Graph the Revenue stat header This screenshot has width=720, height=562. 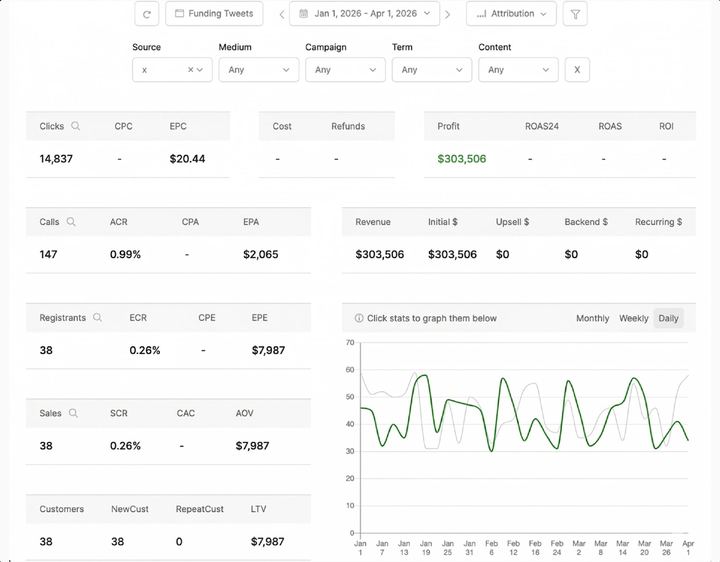(x=373, y=222)
